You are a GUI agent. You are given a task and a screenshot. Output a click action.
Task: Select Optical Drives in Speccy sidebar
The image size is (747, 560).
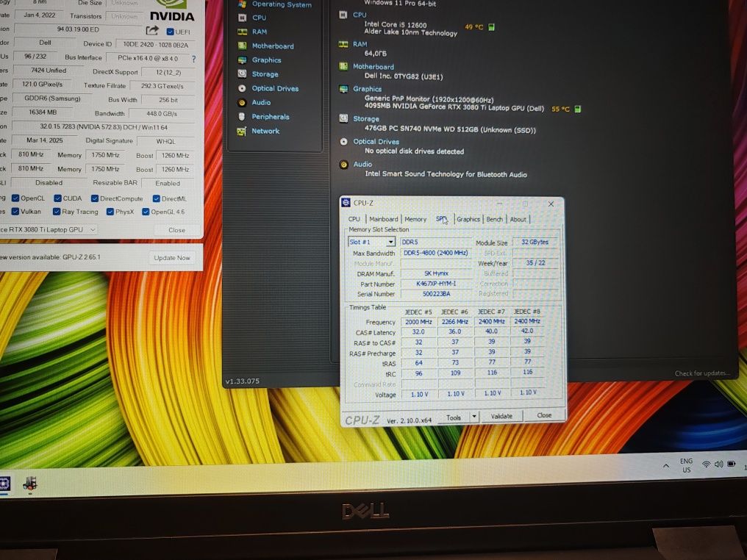pos(275,89)
